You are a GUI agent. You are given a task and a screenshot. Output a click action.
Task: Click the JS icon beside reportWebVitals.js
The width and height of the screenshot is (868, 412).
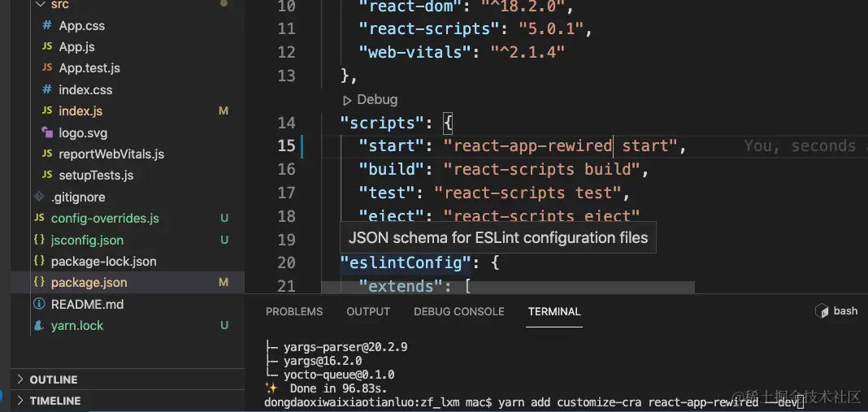point(48,154)
